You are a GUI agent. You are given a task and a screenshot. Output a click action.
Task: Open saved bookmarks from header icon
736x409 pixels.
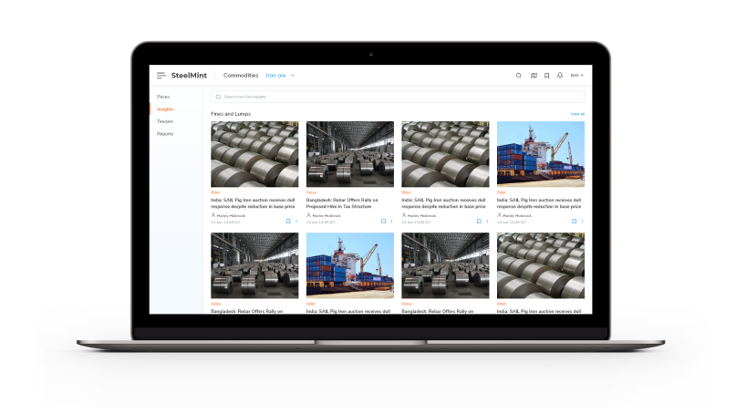(x=547, y=75)
